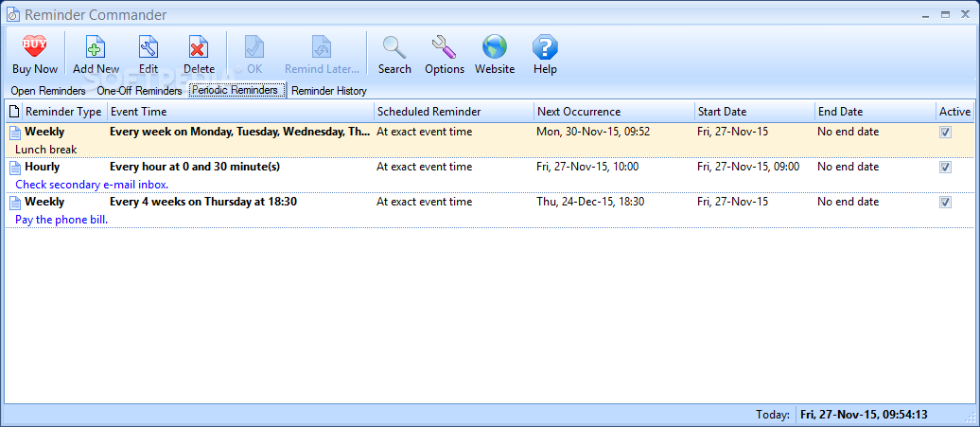Screen dimensions: 980x427
Task: Switch to One-Off Reminders tab
Action: [139, 91]
